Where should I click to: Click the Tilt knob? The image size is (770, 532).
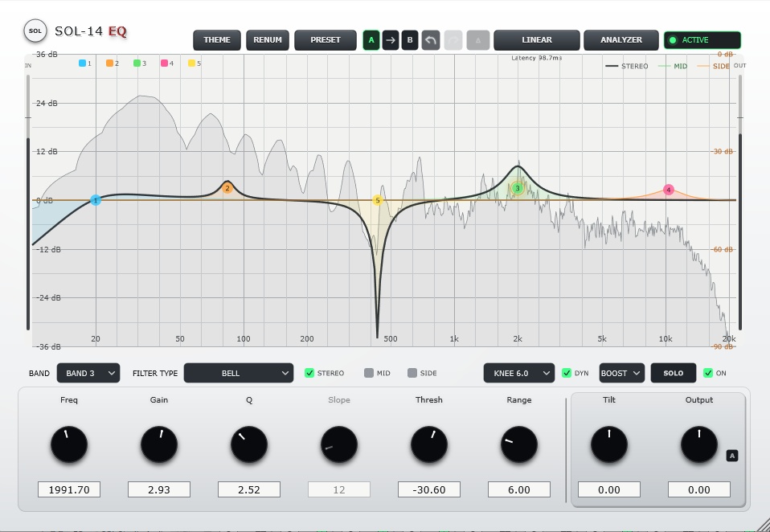click(609, 444)
